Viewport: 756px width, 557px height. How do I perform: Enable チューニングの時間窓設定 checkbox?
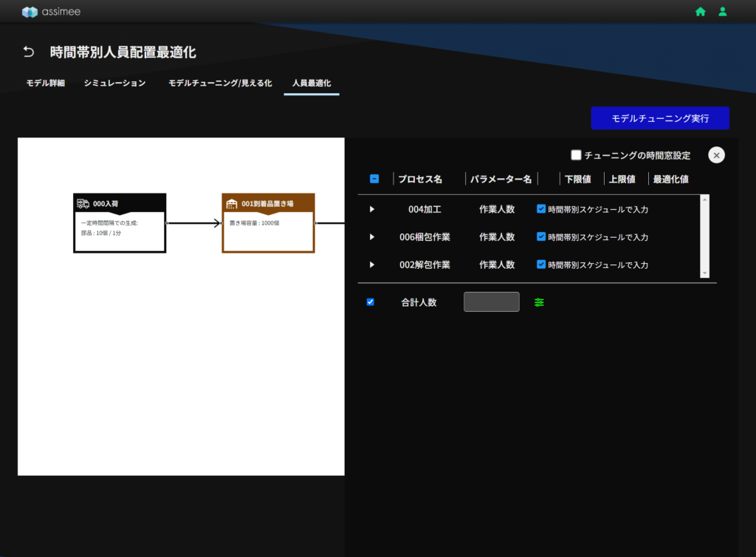(576, 155)
